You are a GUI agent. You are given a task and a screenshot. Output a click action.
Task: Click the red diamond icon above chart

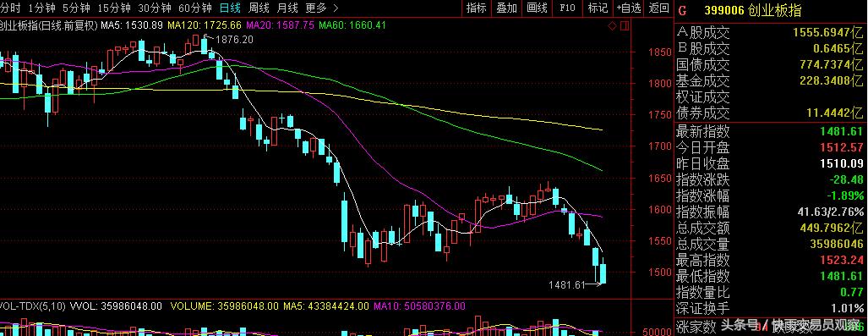click(612, 25)
